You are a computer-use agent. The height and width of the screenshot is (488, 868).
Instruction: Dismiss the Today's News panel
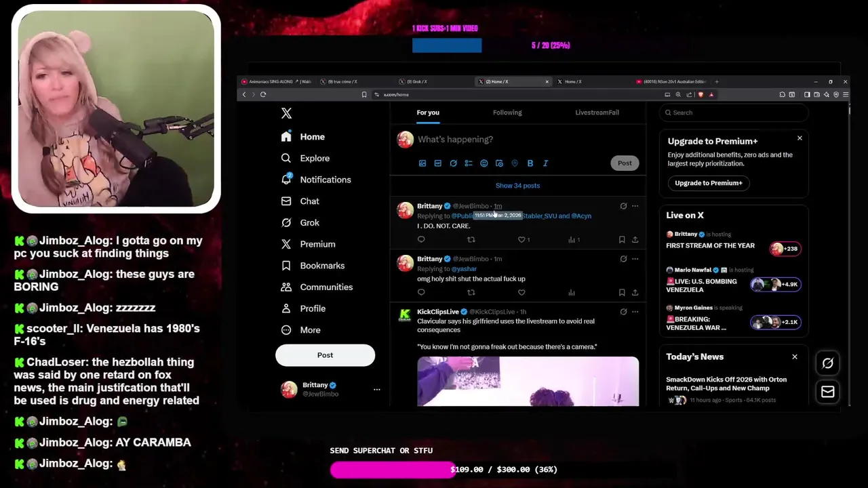point(795,357)
